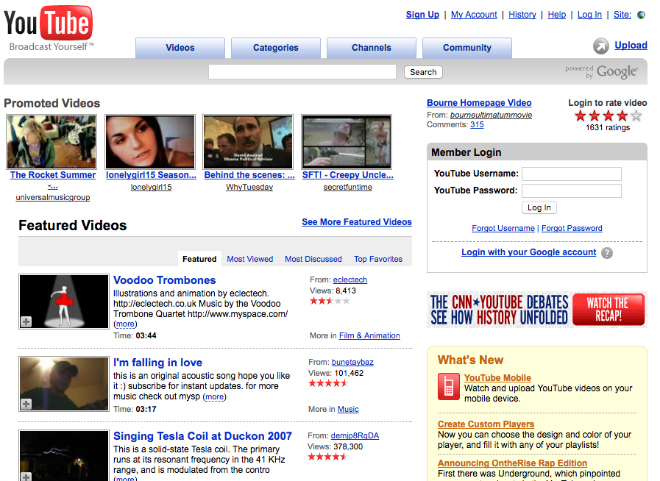Click the CNN YouTube Debates Watch the Recap banner

tap(537, 310)
